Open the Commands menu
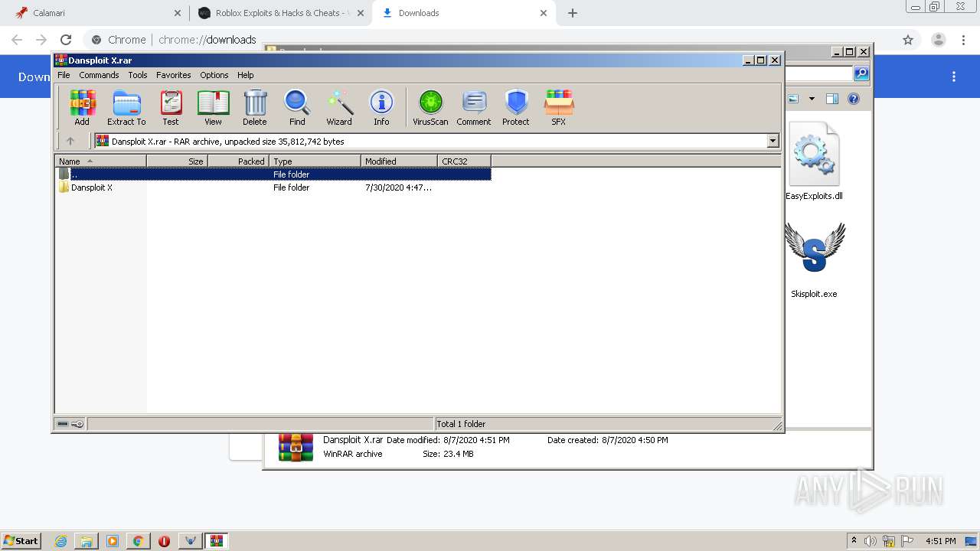Viewport: 980px width, 551px height. [x=99, y=75]
